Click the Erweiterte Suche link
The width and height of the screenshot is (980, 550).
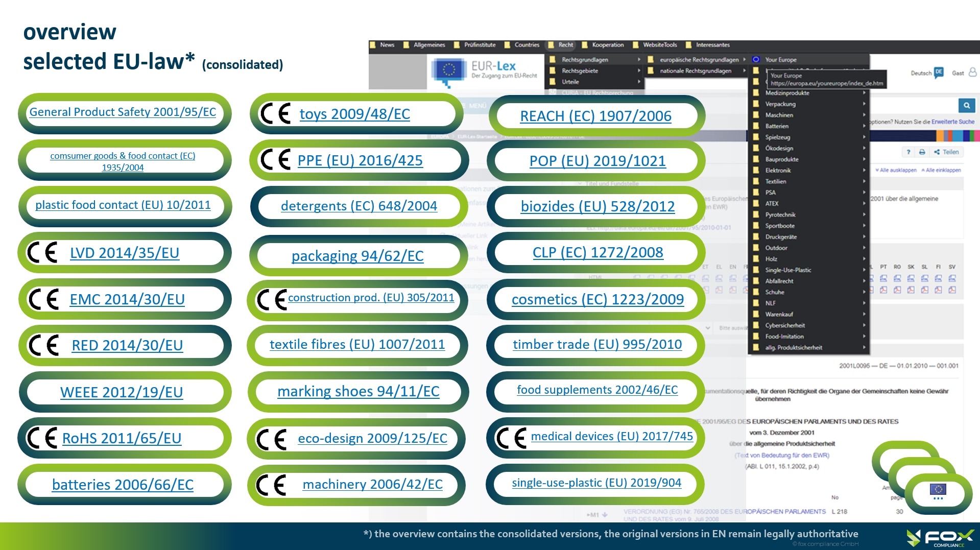[x=952, y=122]
